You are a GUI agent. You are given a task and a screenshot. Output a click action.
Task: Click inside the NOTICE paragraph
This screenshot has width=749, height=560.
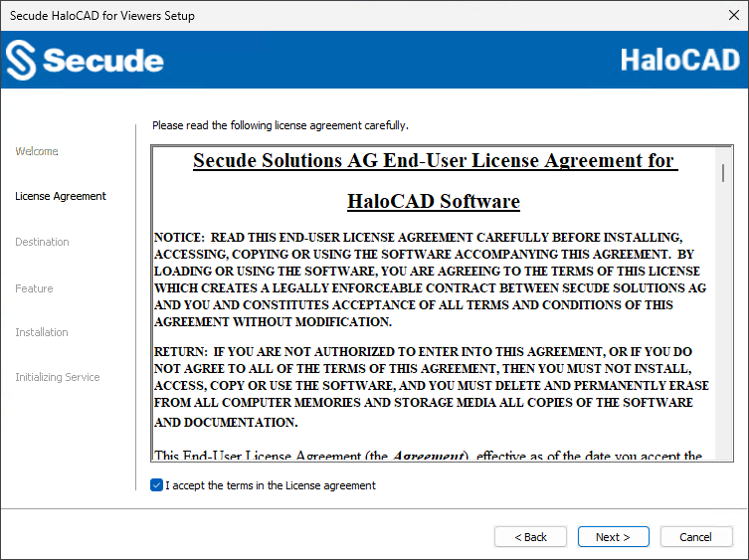tap(431, 280)
